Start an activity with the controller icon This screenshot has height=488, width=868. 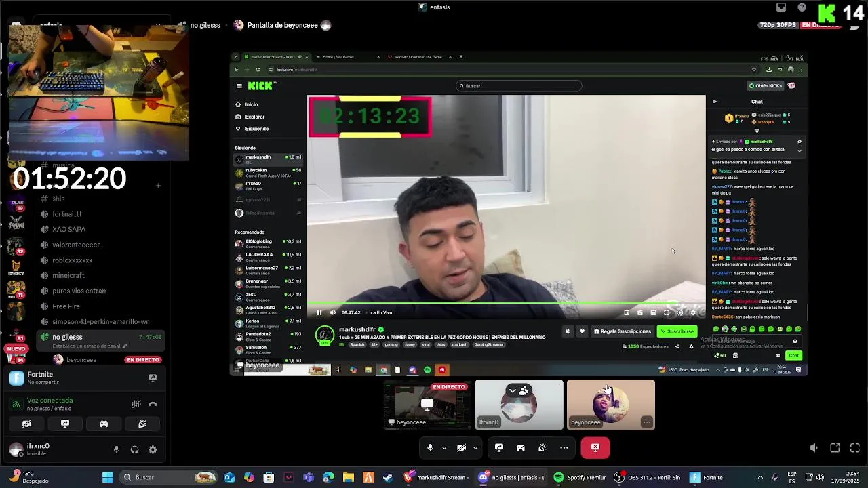pos(104,424)
